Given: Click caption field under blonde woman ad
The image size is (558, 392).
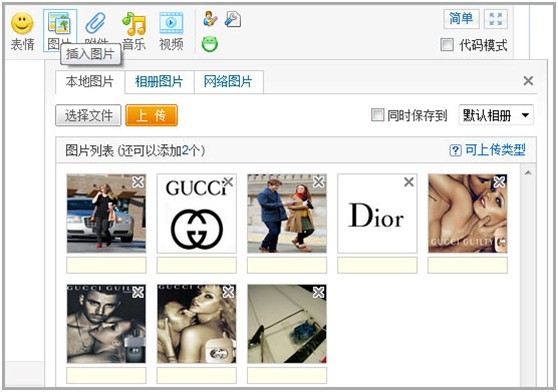Looking at the screenshot, I should (196, 376).
